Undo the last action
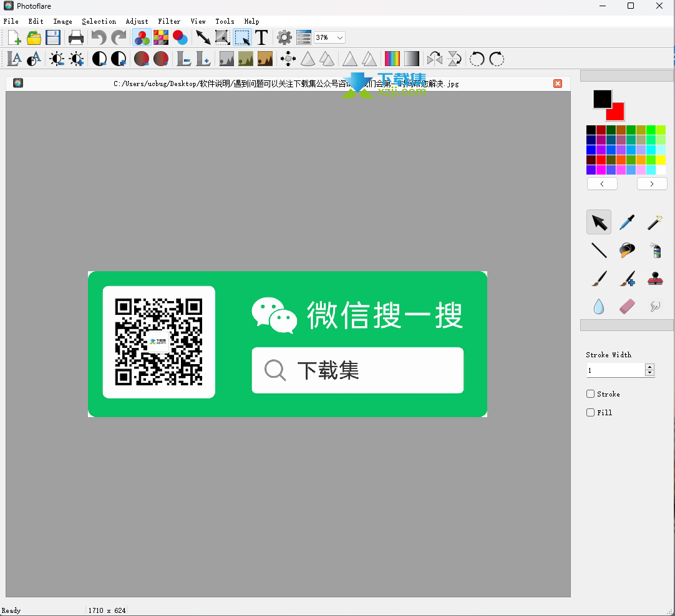Screen dimensions: 675x616 pyautogui.click(x=99, y=37)
